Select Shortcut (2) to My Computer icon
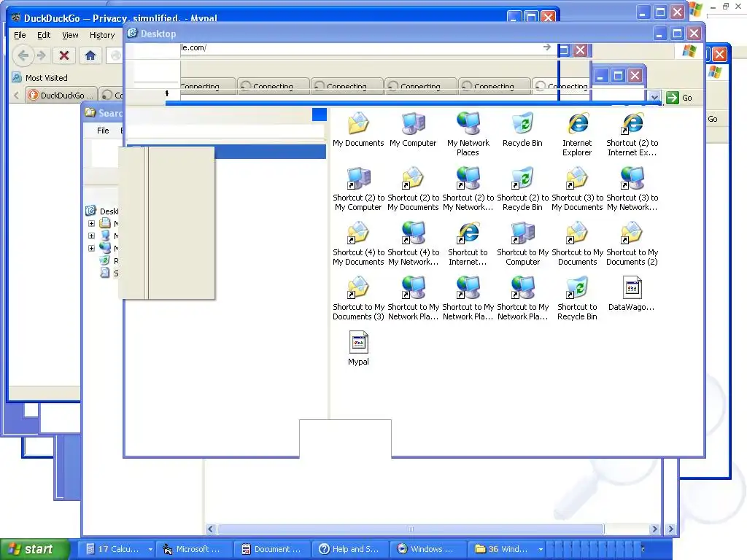 coord(358,189)
